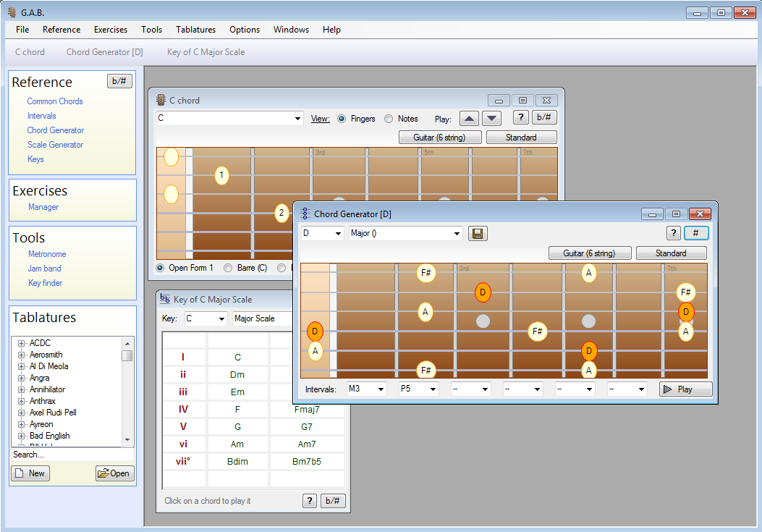This screenshot has height=532, width=762.
Task: Click the help question mark in Chord Generator
Action: (673, 233)
